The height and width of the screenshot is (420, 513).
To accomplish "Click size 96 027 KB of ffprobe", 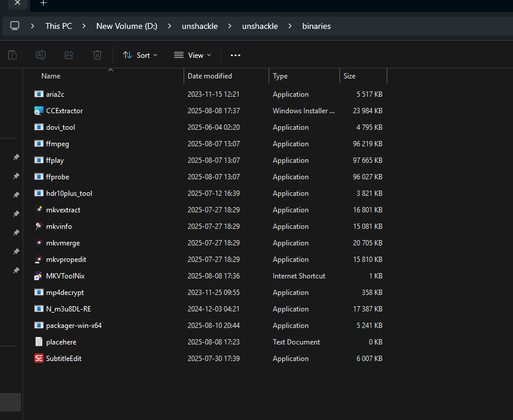I will (x=367, y=176).
